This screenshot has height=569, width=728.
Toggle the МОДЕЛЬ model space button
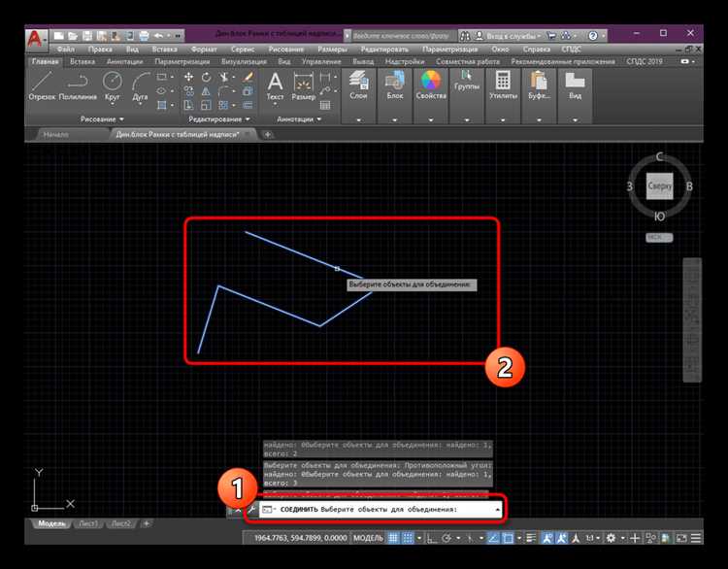367,538
